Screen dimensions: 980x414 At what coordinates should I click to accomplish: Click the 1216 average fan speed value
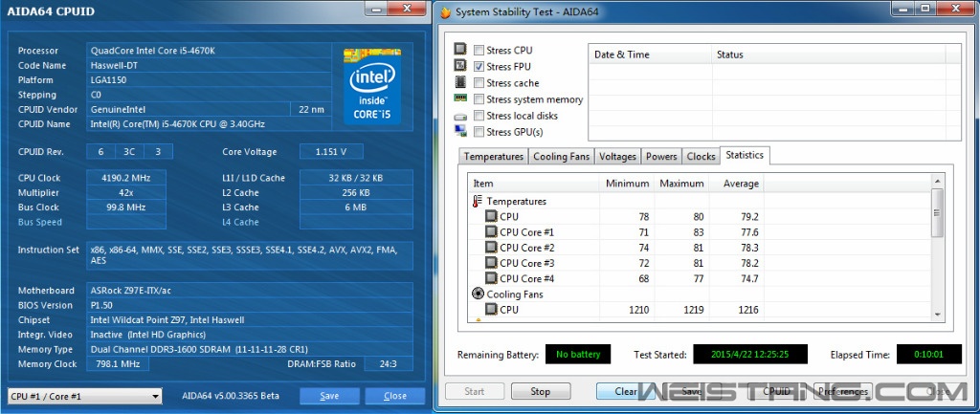(748, 309)
